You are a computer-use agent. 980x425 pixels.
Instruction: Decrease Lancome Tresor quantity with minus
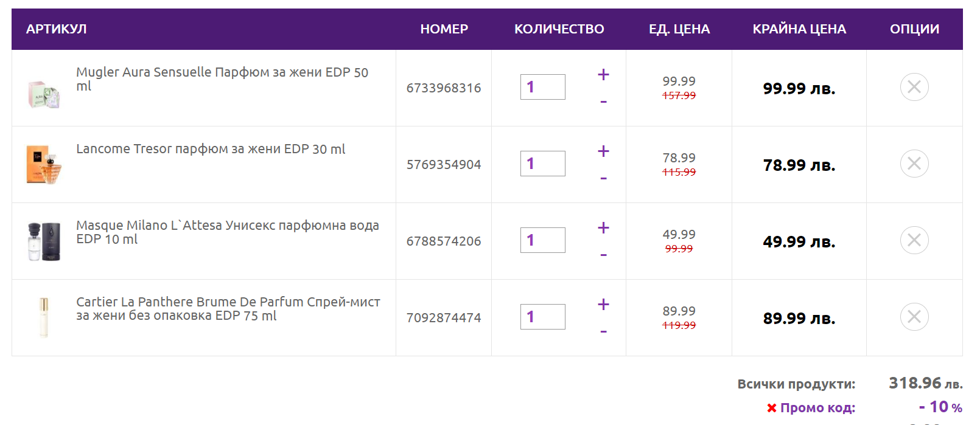(x=603, y=178)
